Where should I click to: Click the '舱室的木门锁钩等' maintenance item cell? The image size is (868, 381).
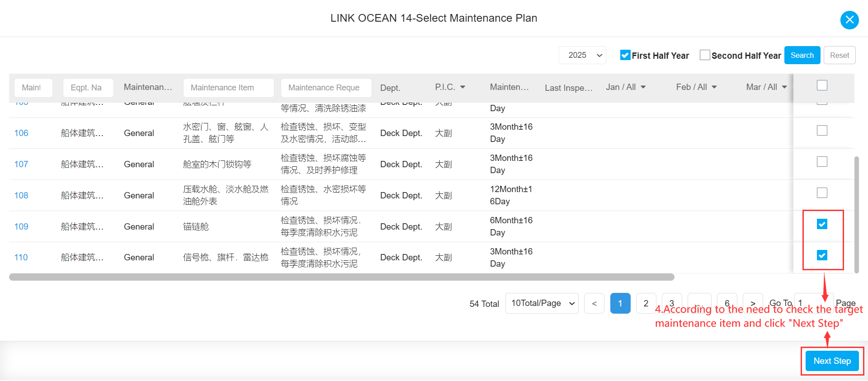click(217, 165)
